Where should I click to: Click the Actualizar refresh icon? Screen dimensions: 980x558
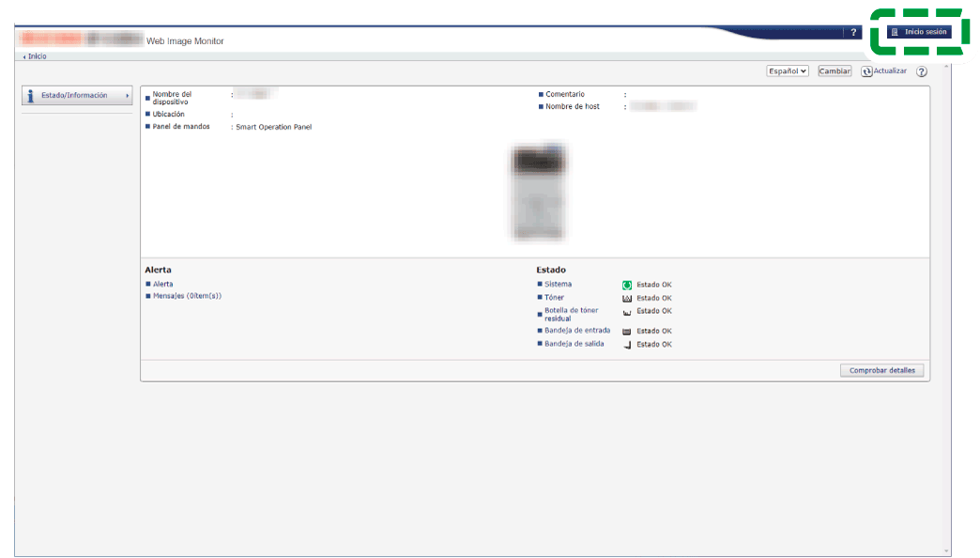click(x=867, y=71)
